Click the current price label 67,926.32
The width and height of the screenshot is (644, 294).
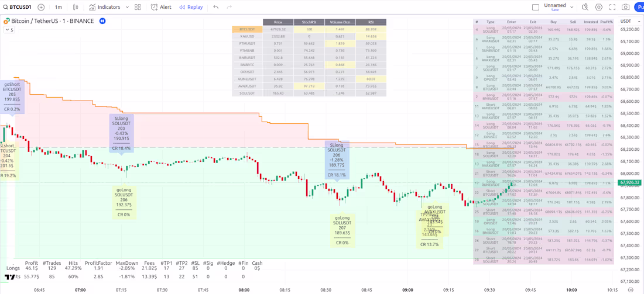(631, 182)
